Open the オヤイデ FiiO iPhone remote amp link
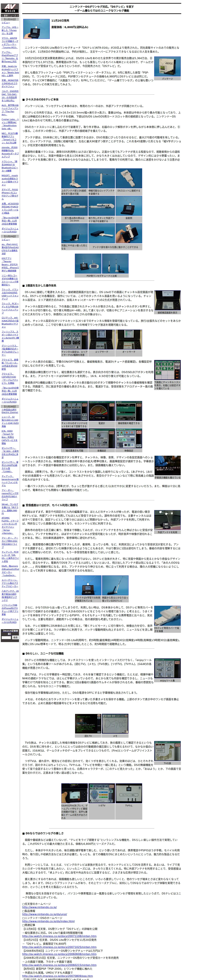Viewport: 210px width, 980px height. pos(10,194)
